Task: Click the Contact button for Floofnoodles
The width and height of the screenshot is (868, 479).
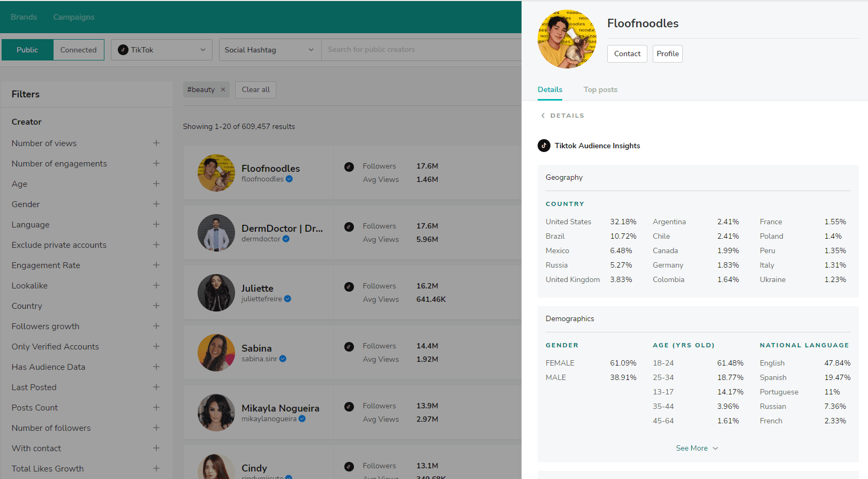Action: click(627, 54)
